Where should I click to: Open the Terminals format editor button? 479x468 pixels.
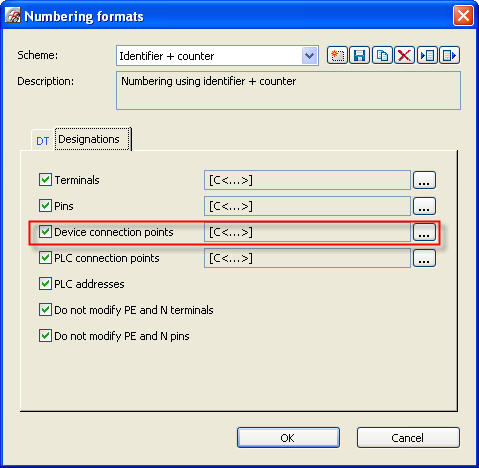pyautogui.click(x=424, y=180)
